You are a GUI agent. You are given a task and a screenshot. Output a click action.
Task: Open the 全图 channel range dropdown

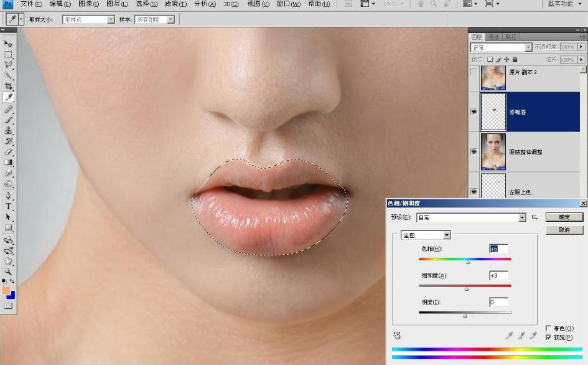(x=426, y=235)
